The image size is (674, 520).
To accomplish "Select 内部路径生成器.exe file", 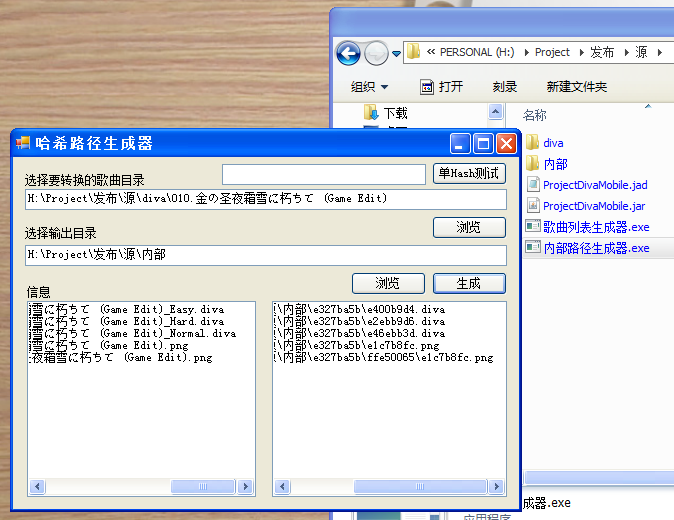I will click(x=588, y=248).
